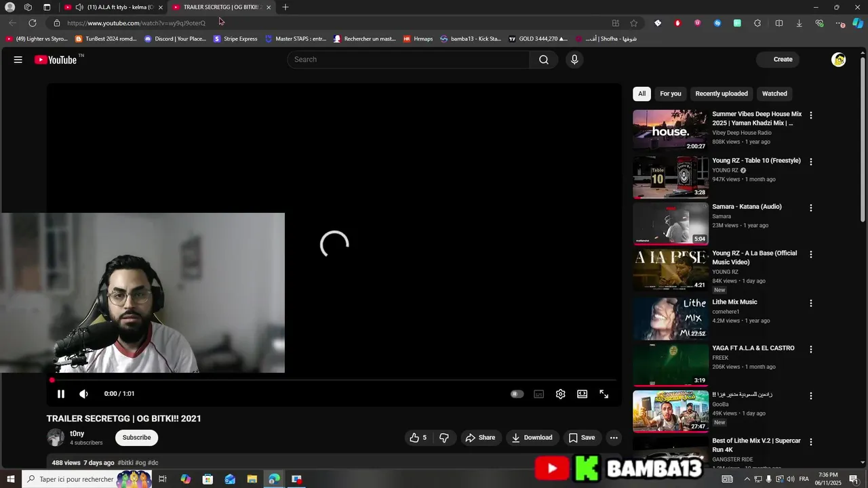Select the For you filter chip

(x=671, y=94)
